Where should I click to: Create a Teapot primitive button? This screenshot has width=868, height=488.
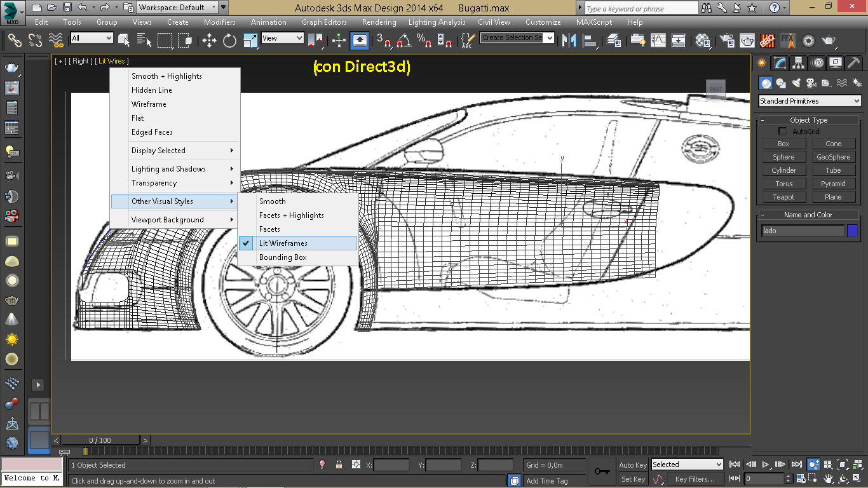[x=783, y=197]
